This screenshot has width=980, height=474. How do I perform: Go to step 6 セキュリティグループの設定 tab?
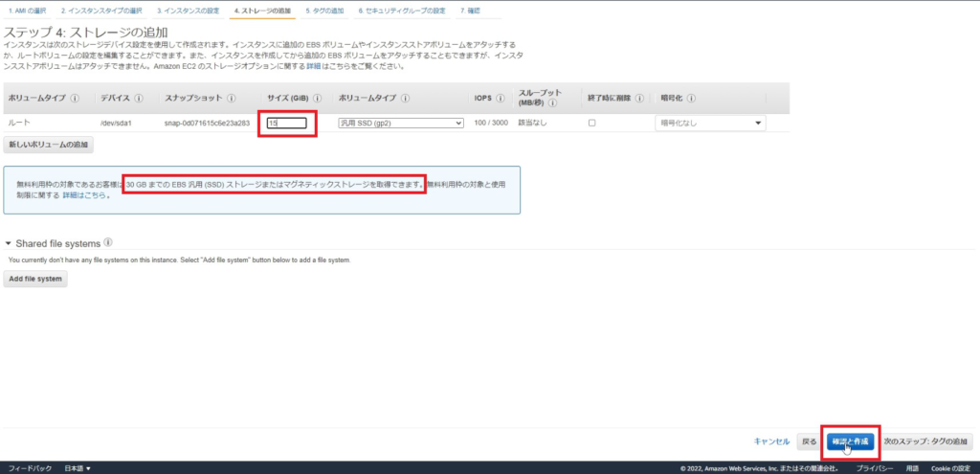pos(401,11)
